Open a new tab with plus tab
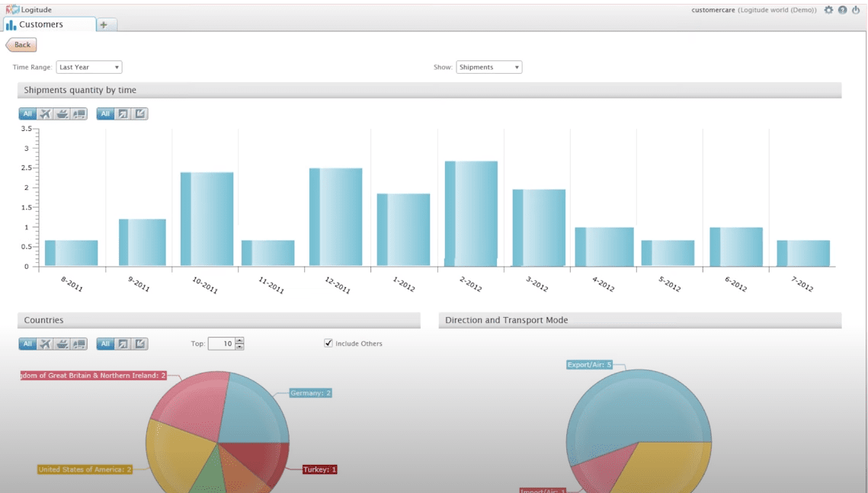This screenshot has width=868, height=493. [104, 24]
